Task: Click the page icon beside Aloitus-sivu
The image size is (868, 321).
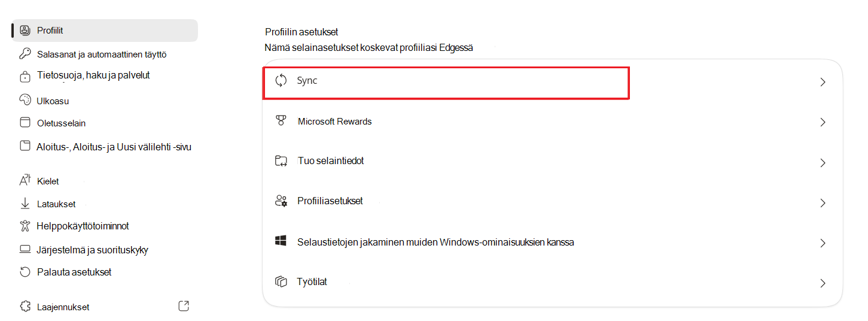Action: [25, 146]
